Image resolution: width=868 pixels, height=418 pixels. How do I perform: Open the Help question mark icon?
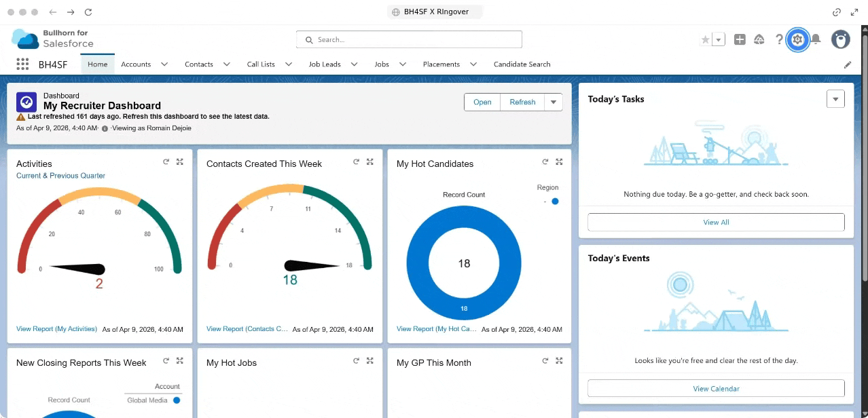(780, 40)
